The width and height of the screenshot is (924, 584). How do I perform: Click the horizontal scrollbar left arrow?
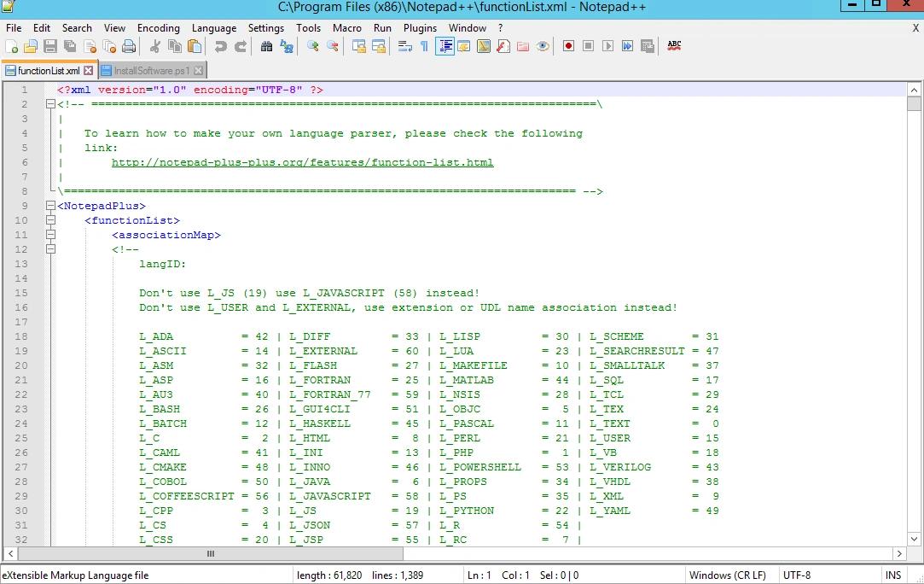point(10,553)
